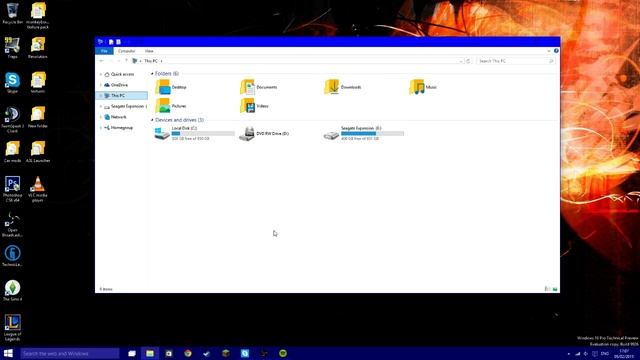Open the Music folder
Image resolution: width=640 pixels, height=360 pixels.
tap(423, 87)
